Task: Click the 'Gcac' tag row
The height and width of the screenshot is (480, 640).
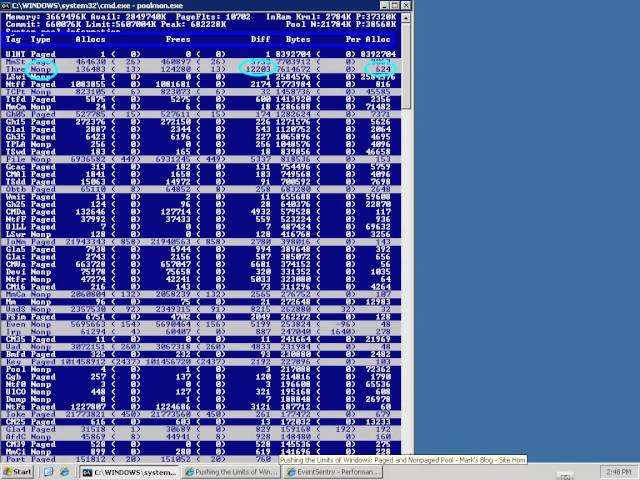Action: [x=200, y=167]
